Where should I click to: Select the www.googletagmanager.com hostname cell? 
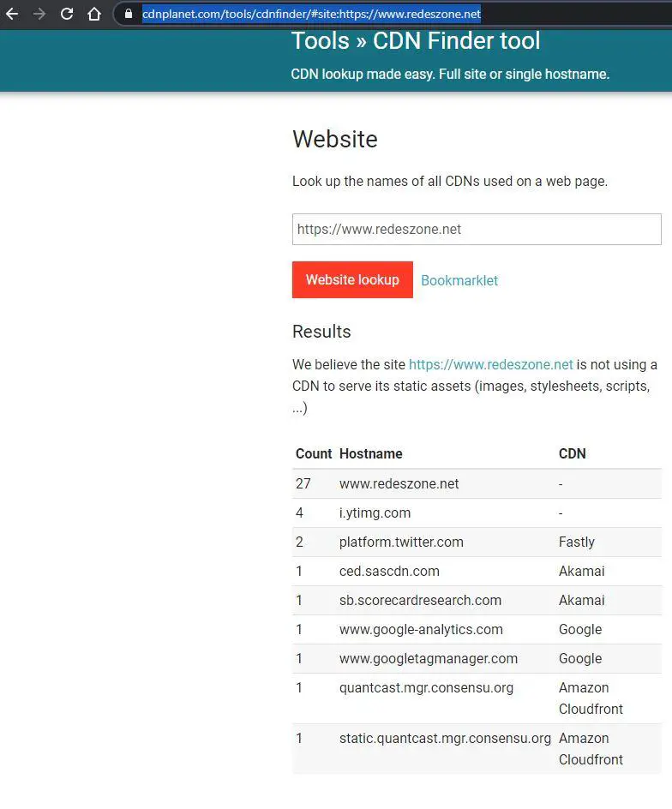(x=428, y=658)
